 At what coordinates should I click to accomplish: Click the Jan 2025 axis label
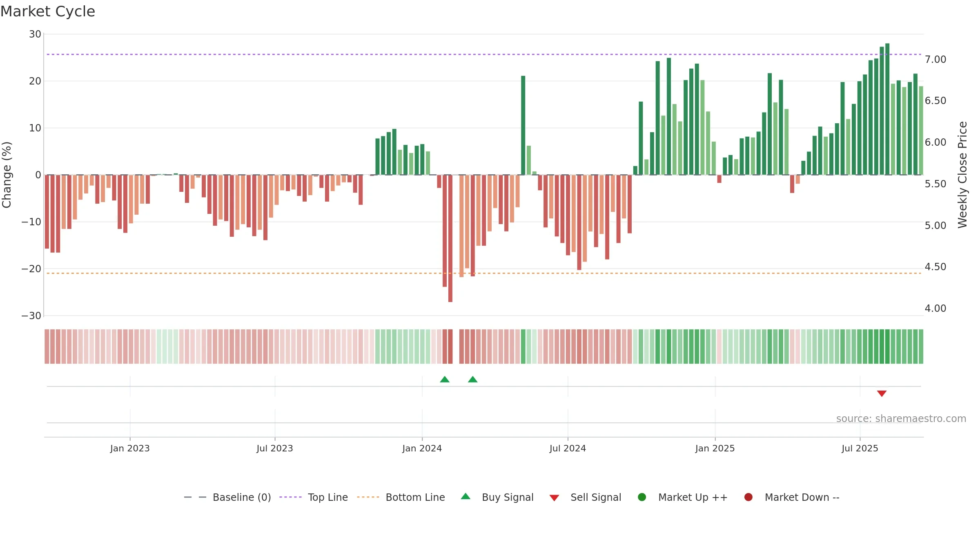[x=715, y=448]
